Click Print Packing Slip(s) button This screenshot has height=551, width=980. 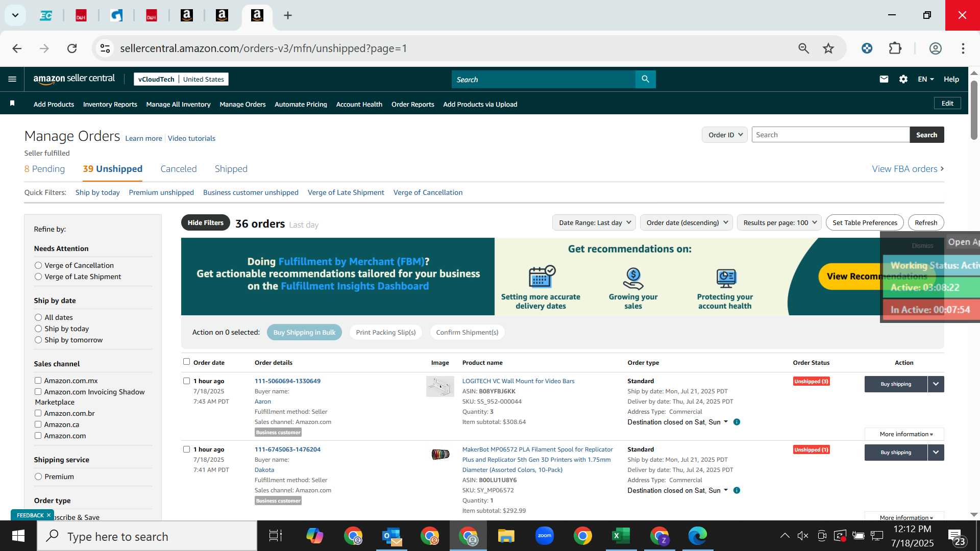tap(385, 332)
